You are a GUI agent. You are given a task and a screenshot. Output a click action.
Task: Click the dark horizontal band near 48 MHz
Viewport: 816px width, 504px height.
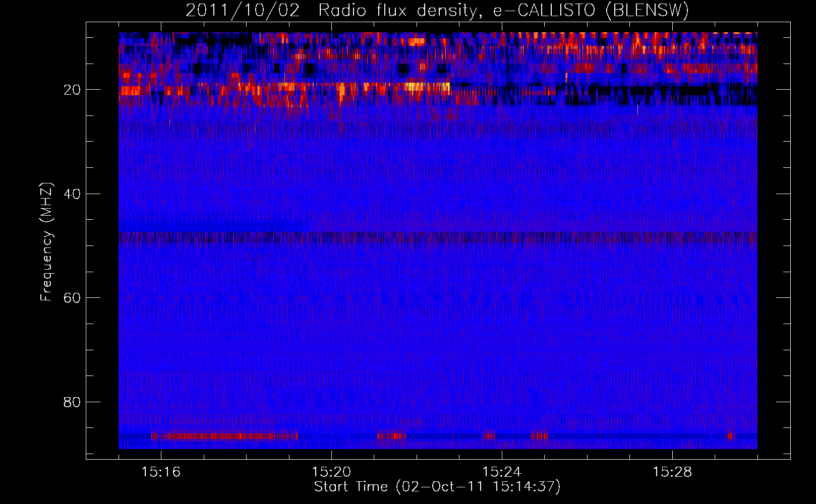pyautogui.click(x=438, y=238)
